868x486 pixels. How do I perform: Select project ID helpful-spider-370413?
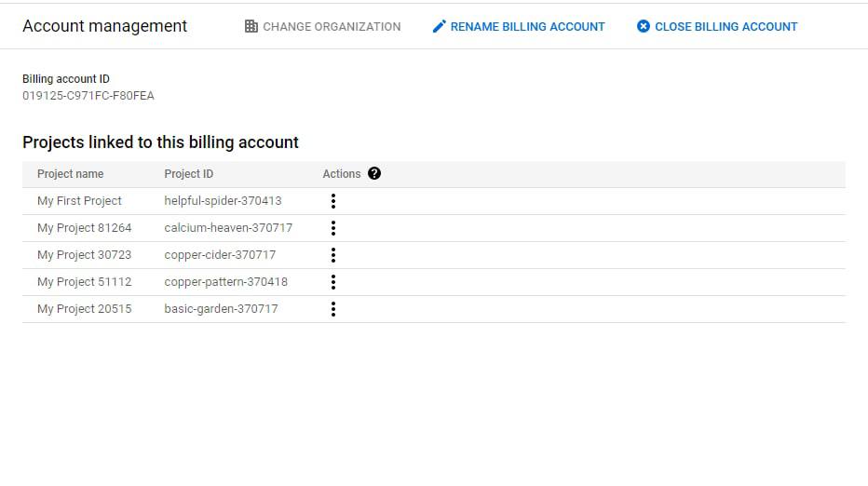[223, 201]
